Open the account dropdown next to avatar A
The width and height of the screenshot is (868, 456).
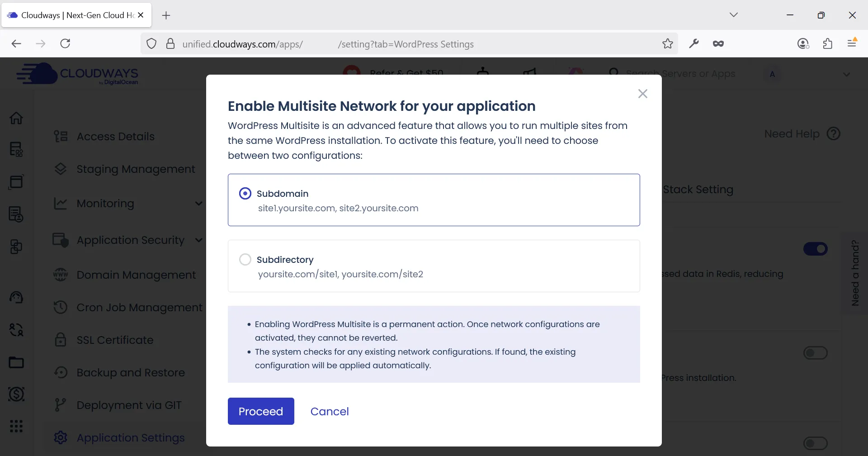(847, 74)
